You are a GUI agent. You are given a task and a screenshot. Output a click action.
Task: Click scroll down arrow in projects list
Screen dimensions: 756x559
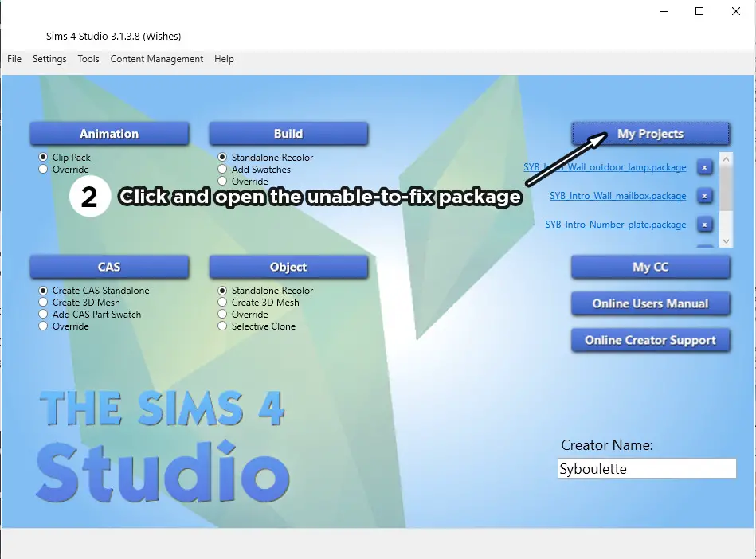point(726,241)
